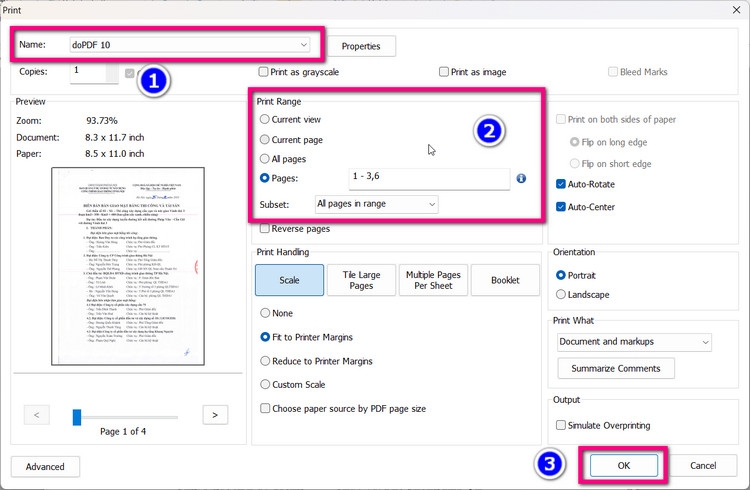Select Booklet handling option

[505, 280]
